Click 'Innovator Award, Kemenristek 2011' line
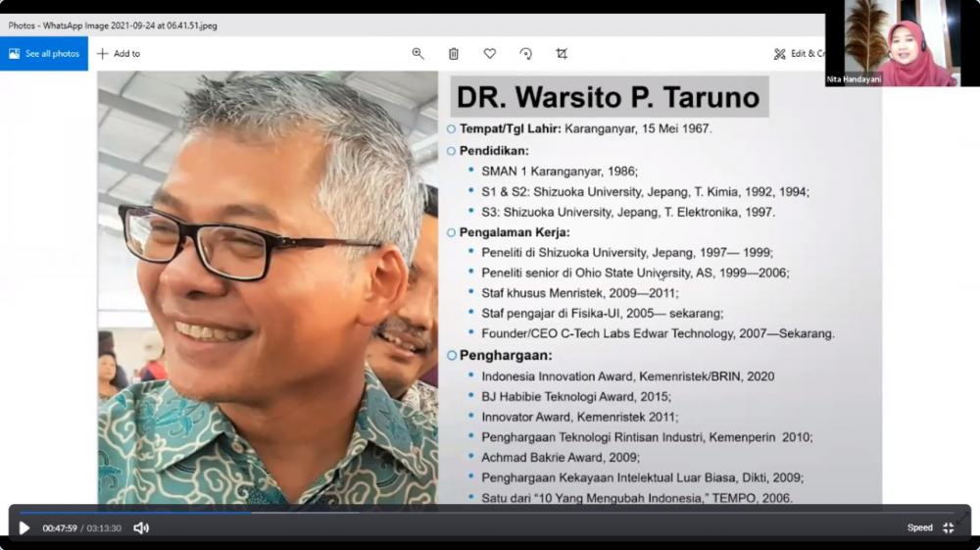 coord(579,417)
